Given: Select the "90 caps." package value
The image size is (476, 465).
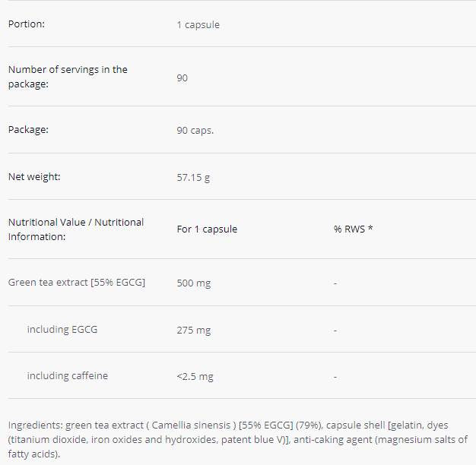Looking at the screenshot, I should pyautogui.click(x=195, y=130).
